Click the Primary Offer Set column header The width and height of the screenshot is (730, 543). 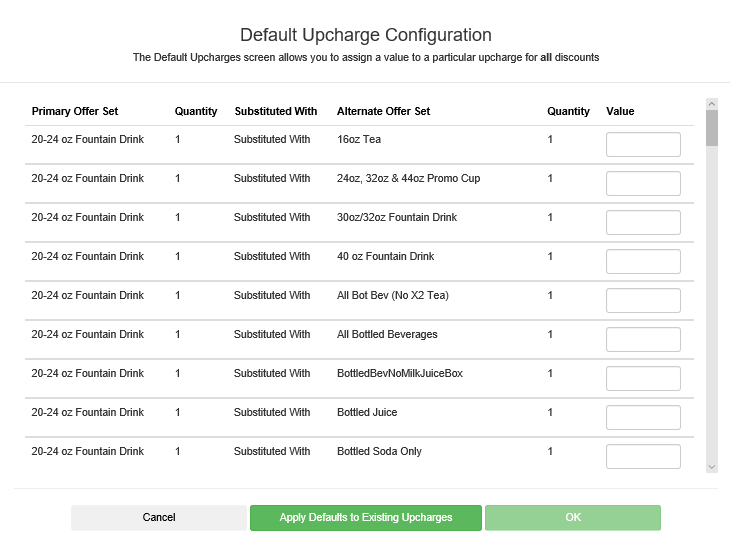(75, 111)
